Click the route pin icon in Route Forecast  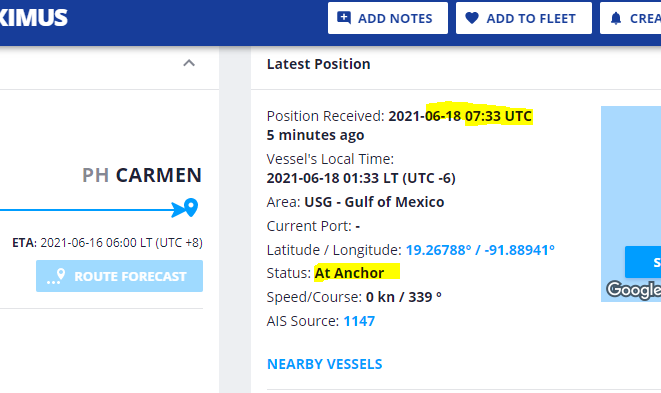tap(56, 277)
